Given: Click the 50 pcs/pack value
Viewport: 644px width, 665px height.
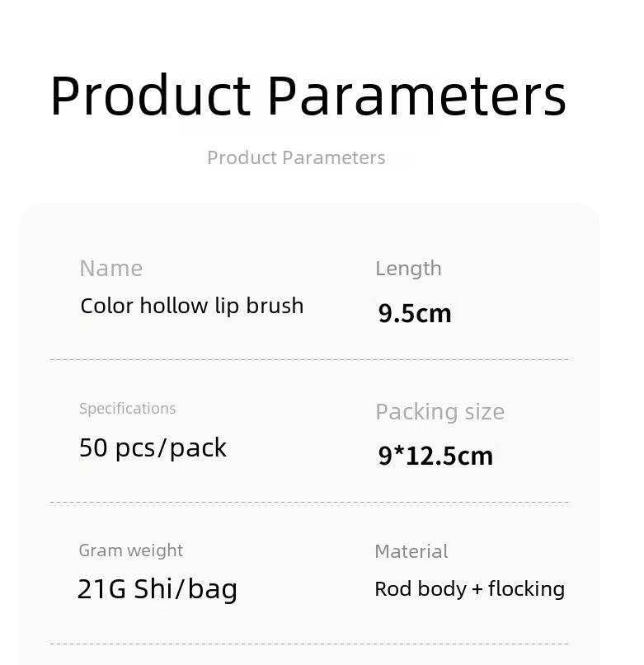Looking at the screenshot, I should (153, 447).
